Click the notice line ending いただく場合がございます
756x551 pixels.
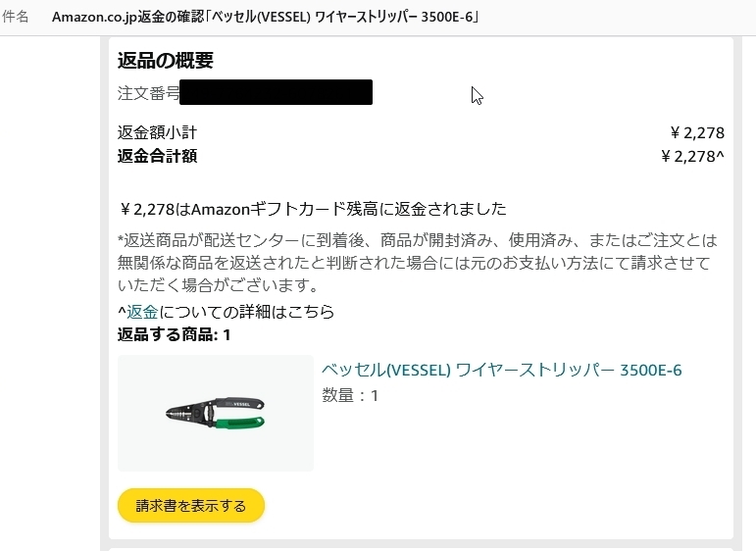point(218,286)
